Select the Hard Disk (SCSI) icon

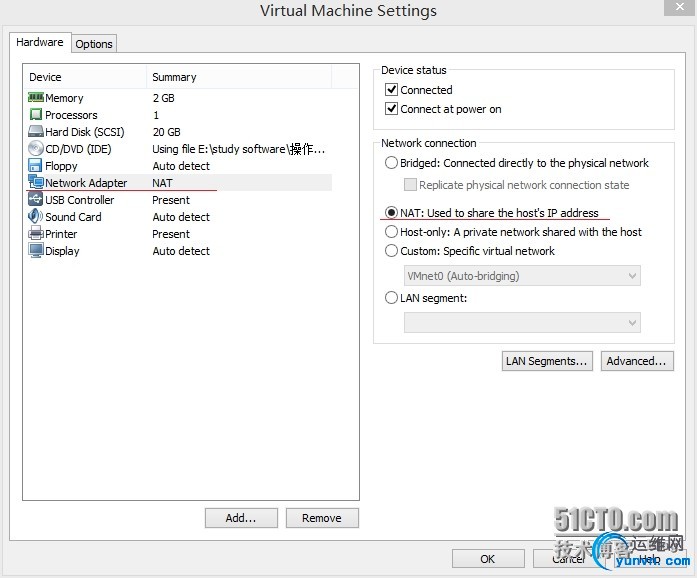(36, 132)
